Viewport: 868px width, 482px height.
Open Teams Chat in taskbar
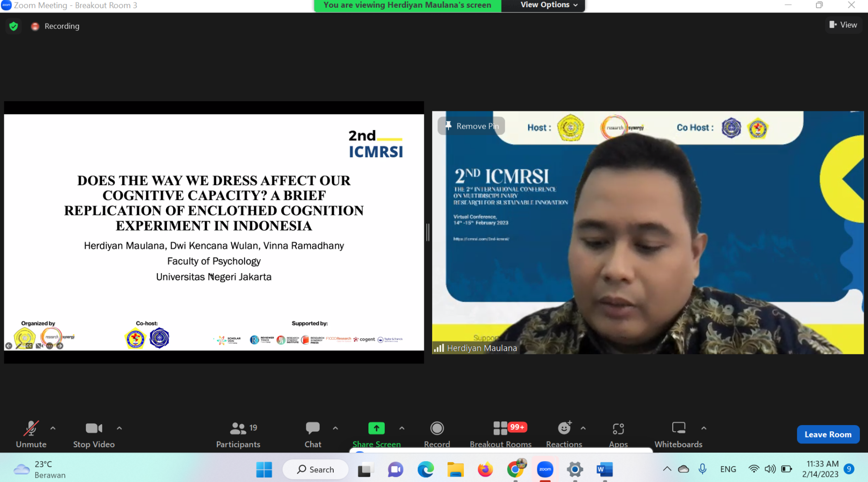click(x=395, y=469)
